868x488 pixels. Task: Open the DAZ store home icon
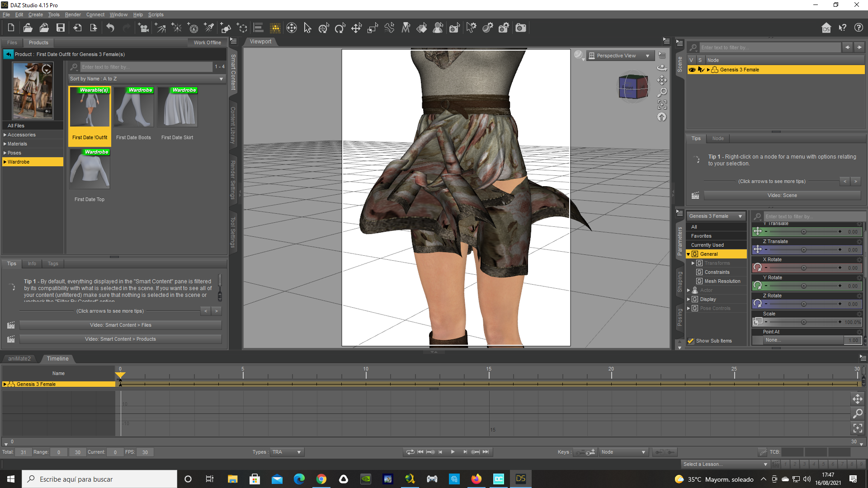826,28
